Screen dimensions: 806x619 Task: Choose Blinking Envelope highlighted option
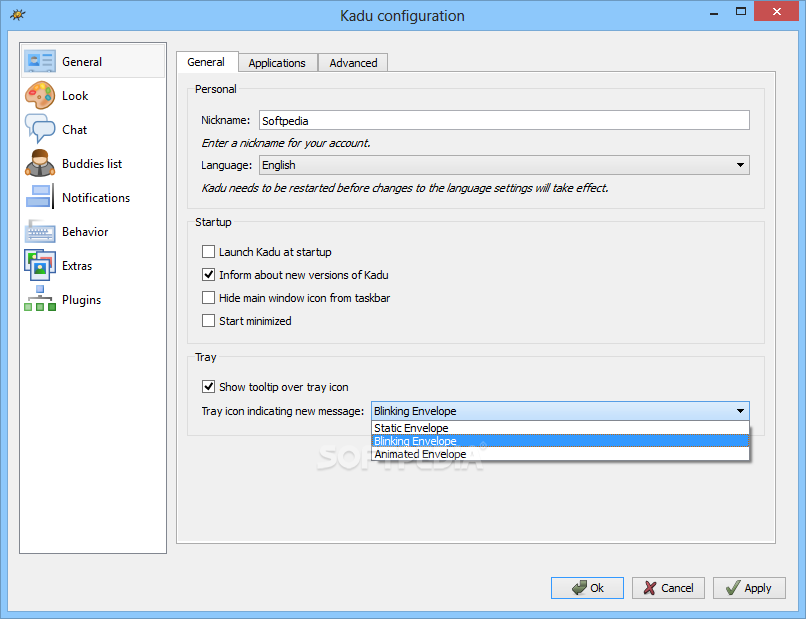(x=560, y=441)
